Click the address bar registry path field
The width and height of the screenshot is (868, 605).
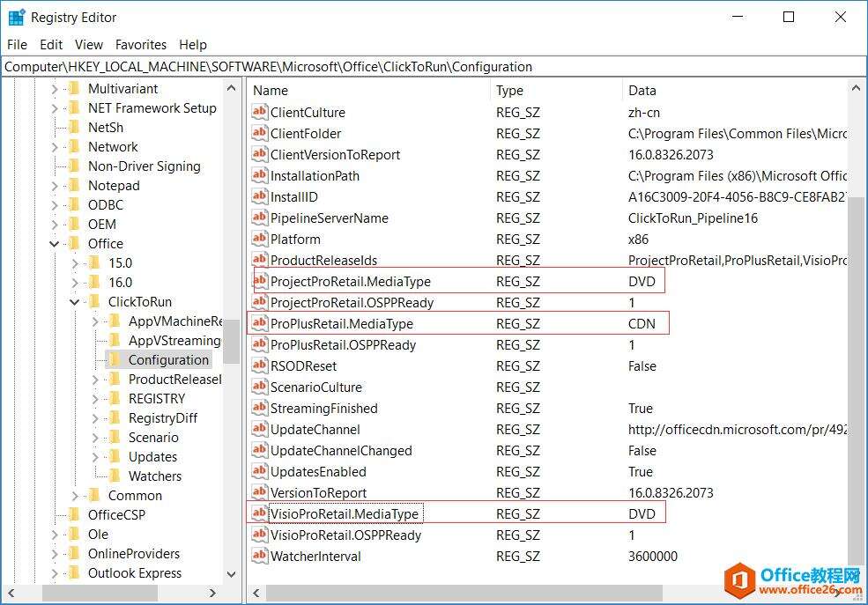tap(434, 67)
